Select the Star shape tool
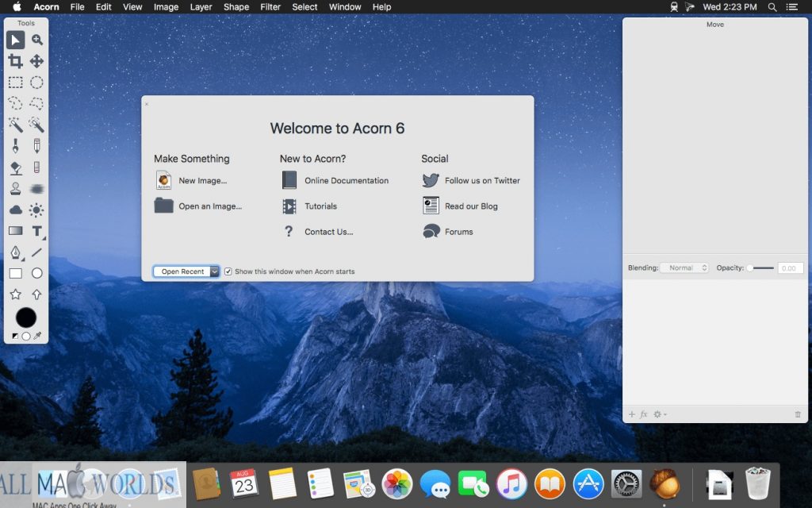The width and height of the screenshot is (812, 508). [16, 294]
